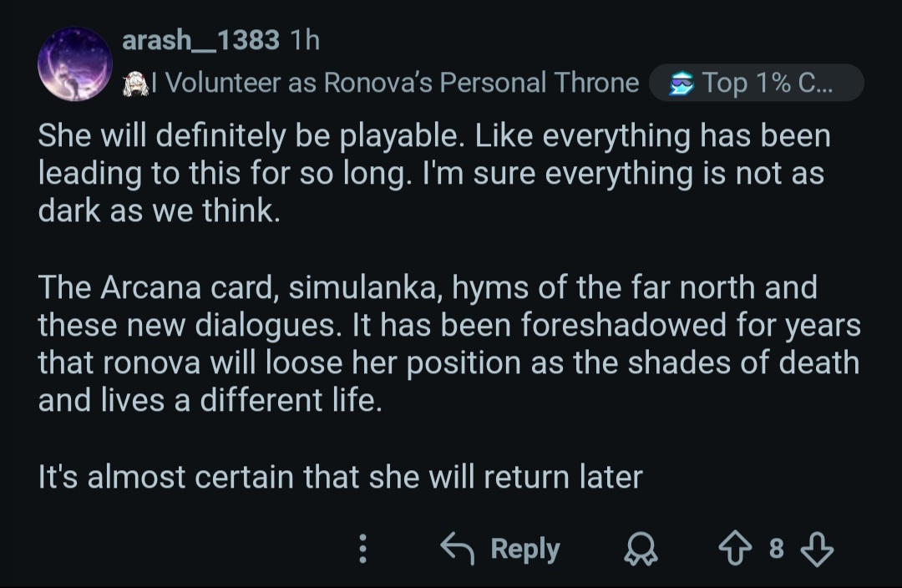Click the phrase 'shades of death' in the comment

point(743,362)
